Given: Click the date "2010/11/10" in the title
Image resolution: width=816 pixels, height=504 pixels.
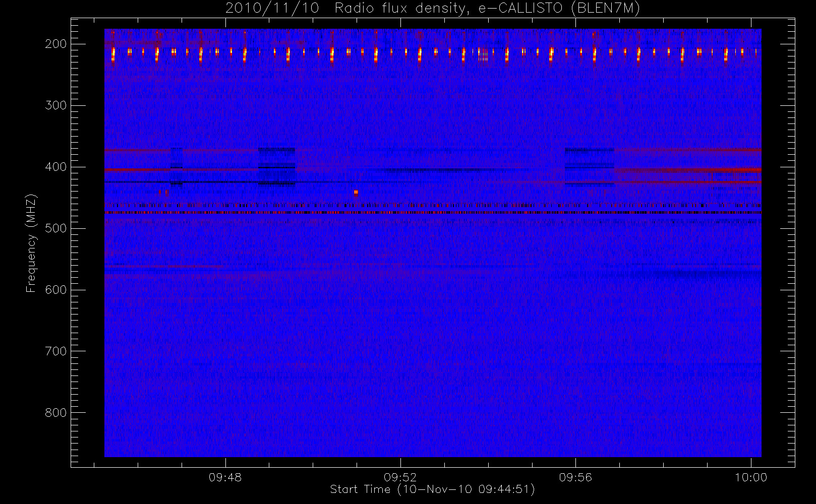Looking at the screenshot, I should pyautogui.click(x=272, y=9).
